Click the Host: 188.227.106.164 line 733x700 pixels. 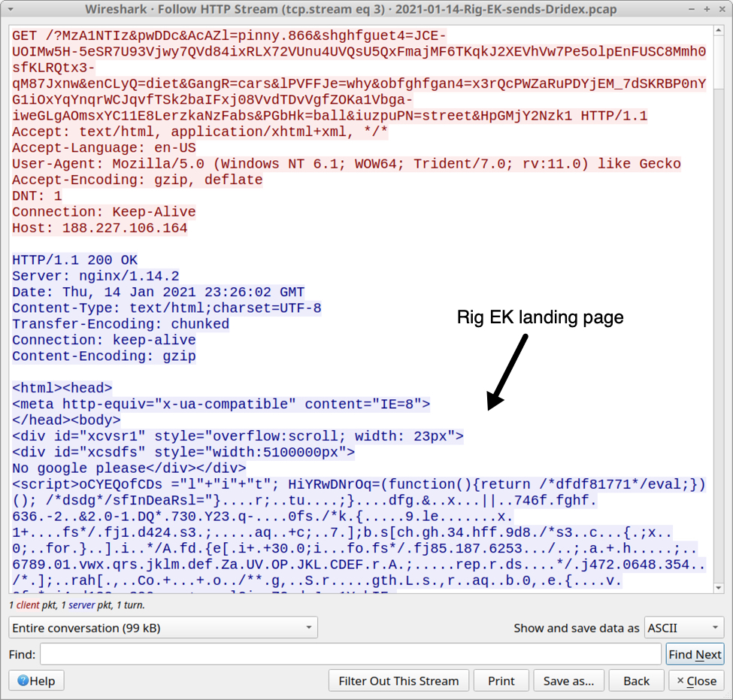click(x=99, y=228)
